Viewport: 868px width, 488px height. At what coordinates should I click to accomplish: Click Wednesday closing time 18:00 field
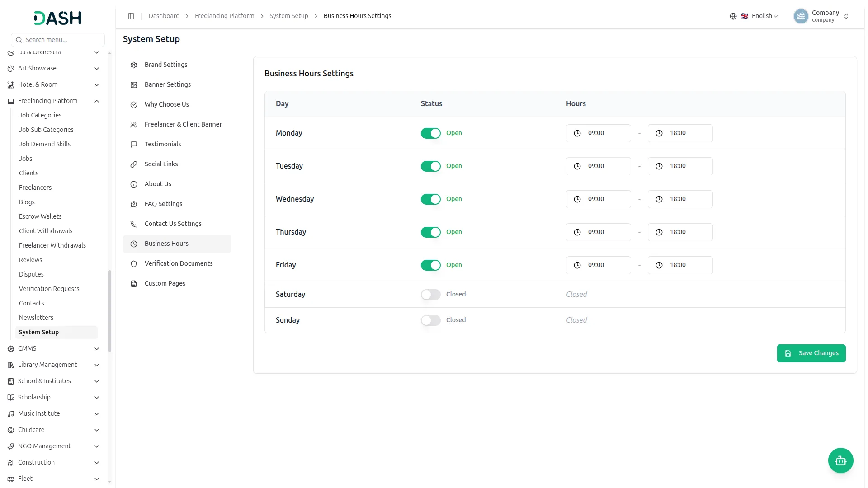tap(680, 199)
